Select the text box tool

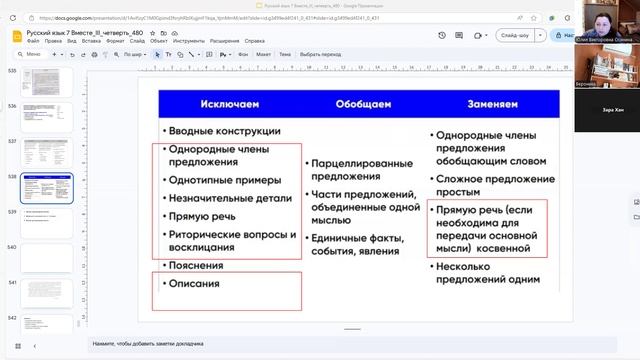[x=168, y=55]
